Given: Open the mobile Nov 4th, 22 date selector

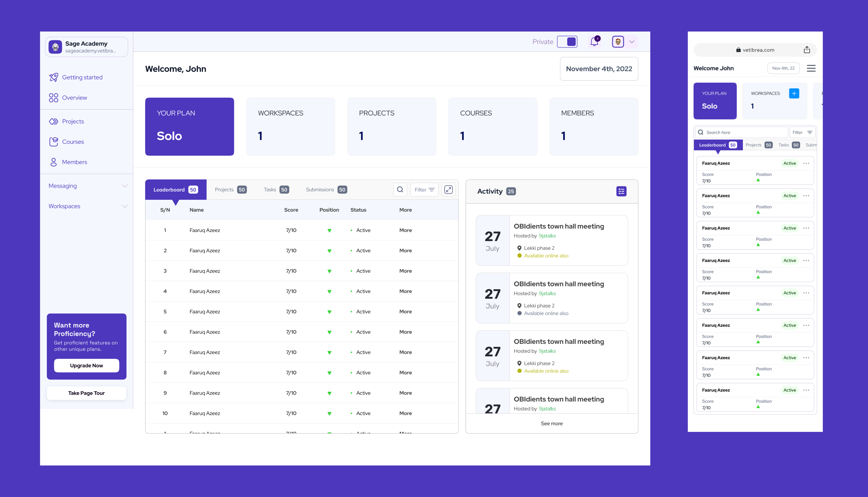Looking at the screenshot, I should pyautogui.click(x=783, y=68).
